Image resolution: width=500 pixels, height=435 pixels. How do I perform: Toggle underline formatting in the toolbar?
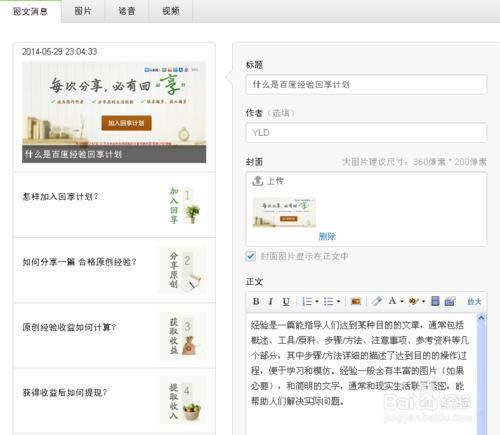(x=286, y=301)
